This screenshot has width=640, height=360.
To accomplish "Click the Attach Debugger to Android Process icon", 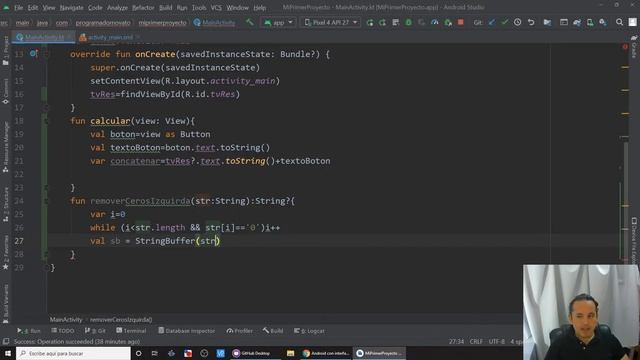I will point(448,22).
